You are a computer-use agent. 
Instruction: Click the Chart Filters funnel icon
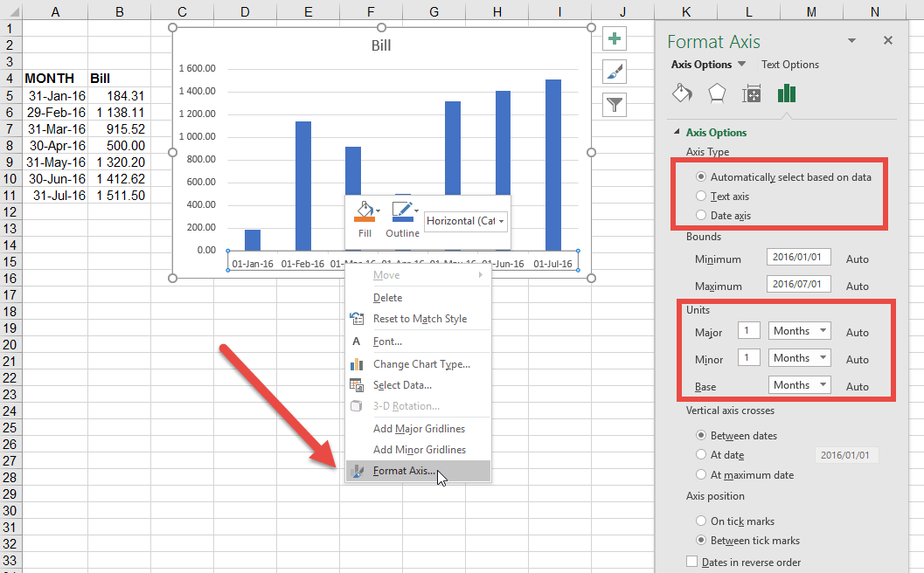pos(615,105)
